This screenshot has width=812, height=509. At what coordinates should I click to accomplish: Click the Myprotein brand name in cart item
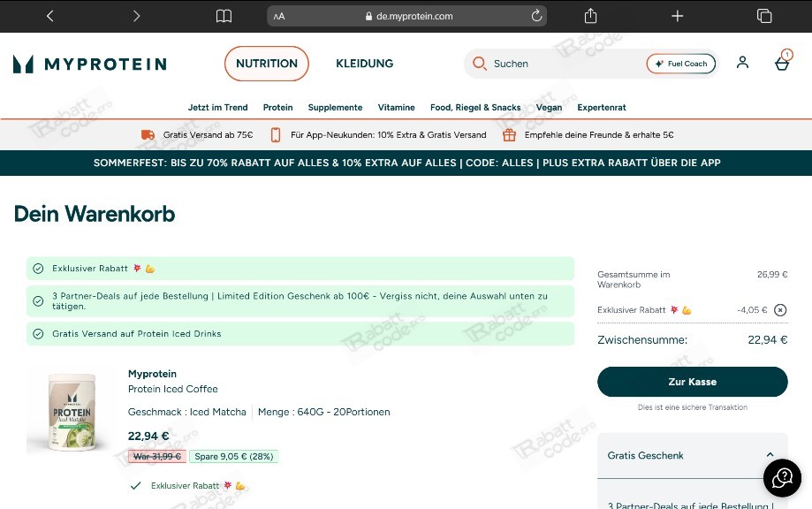(152, 374)
